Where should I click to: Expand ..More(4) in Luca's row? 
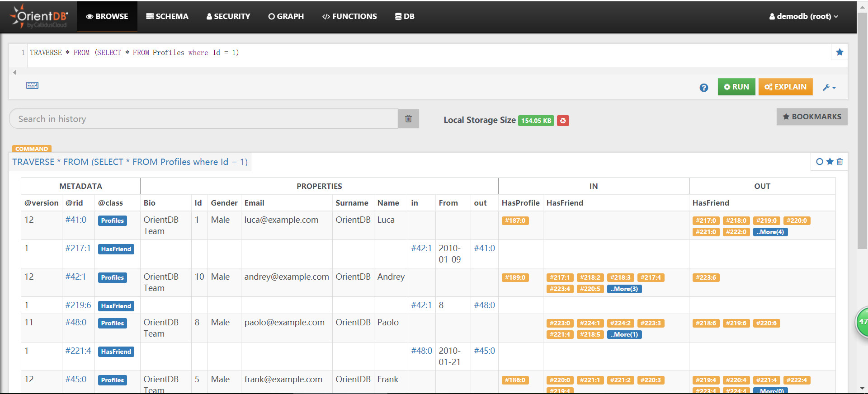pyautogui.click(x=770, y=232)
